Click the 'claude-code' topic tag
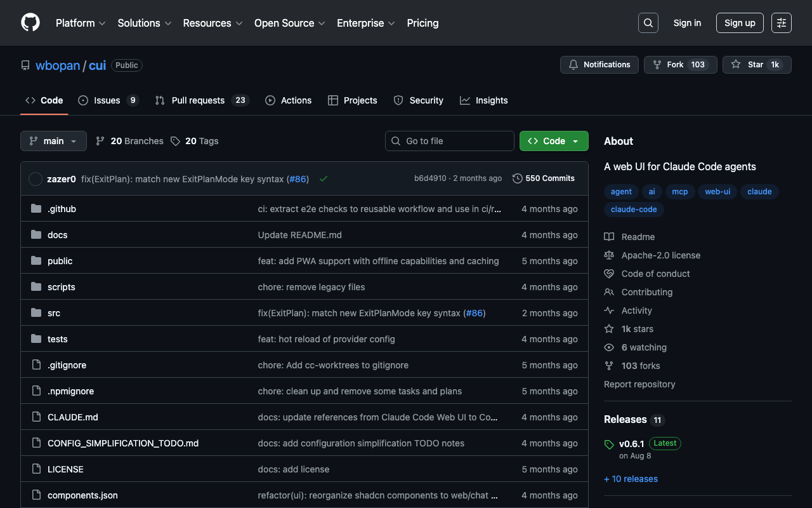The width and height of the screenshot is (812, 508). [x=634, y=210]
